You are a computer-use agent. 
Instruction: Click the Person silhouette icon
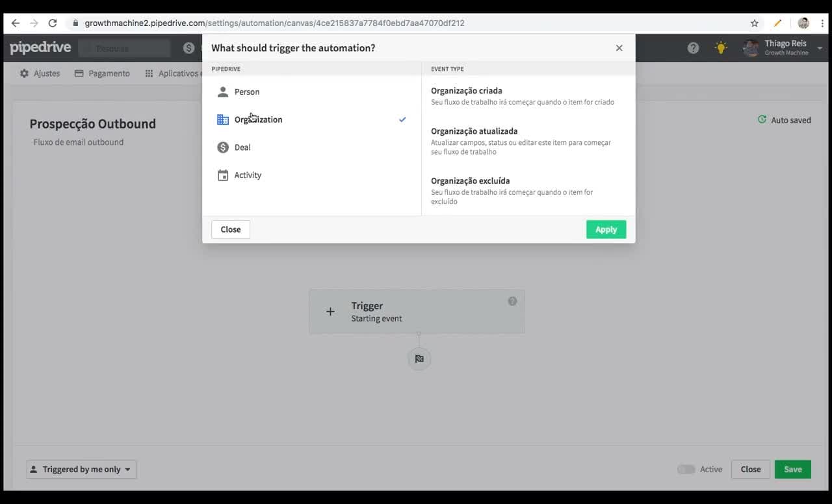(223, 92)
